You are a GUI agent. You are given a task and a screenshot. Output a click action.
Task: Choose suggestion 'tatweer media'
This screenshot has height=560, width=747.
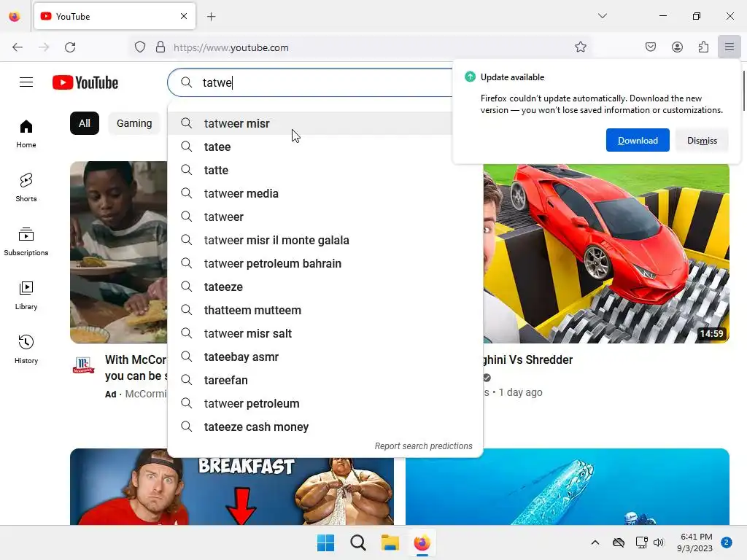point(325,193)
